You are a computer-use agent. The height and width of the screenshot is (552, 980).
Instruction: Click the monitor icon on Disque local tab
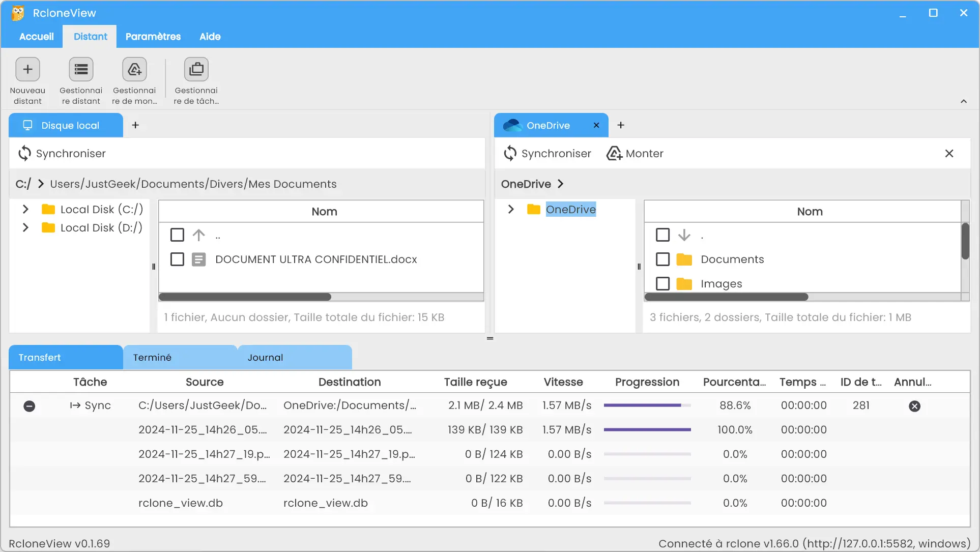pyautogui.click(x=27, y=125)
